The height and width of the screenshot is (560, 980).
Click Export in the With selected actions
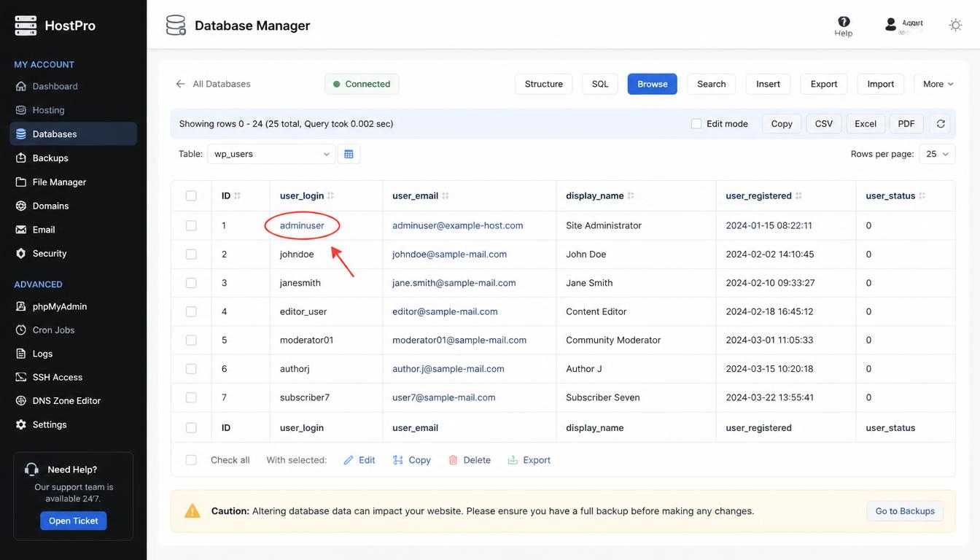pyautogui.click(x=529, y=460)
